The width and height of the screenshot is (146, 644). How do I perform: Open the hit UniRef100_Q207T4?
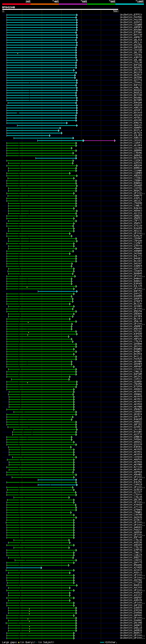click(131, 80)
